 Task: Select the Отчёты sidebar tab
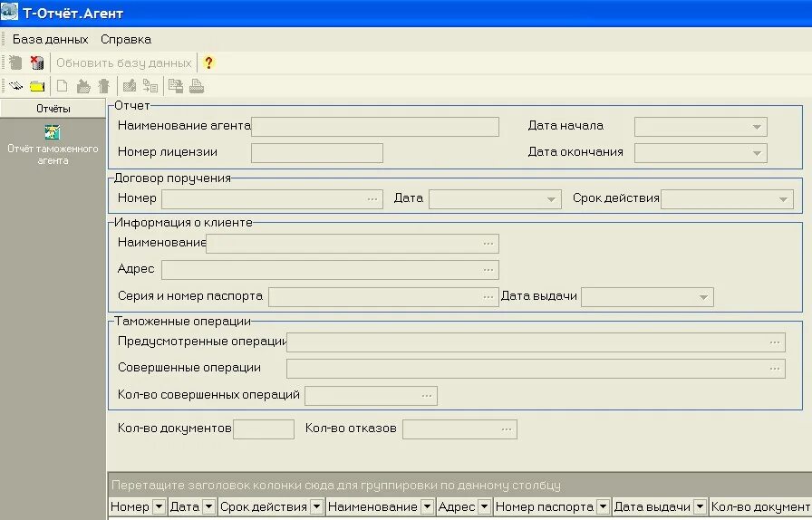point(53,109)
